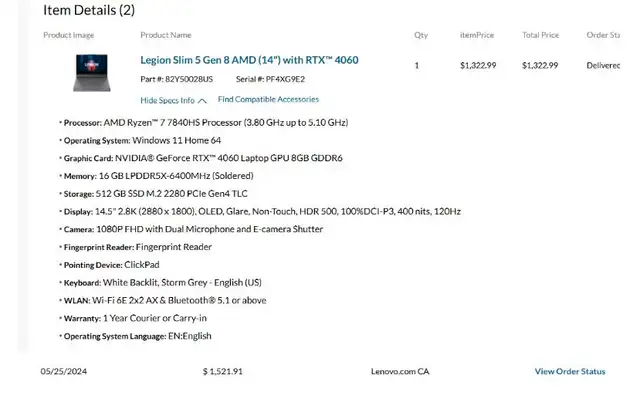
Task: Click the Item Details (2) heading
Action: pyautogui.click(x=89, y=10)
